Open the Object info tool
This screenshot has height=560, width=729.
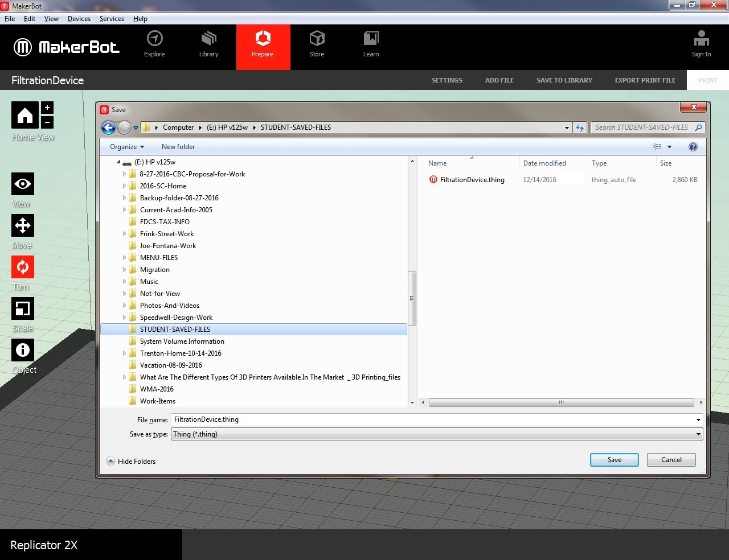23,350
